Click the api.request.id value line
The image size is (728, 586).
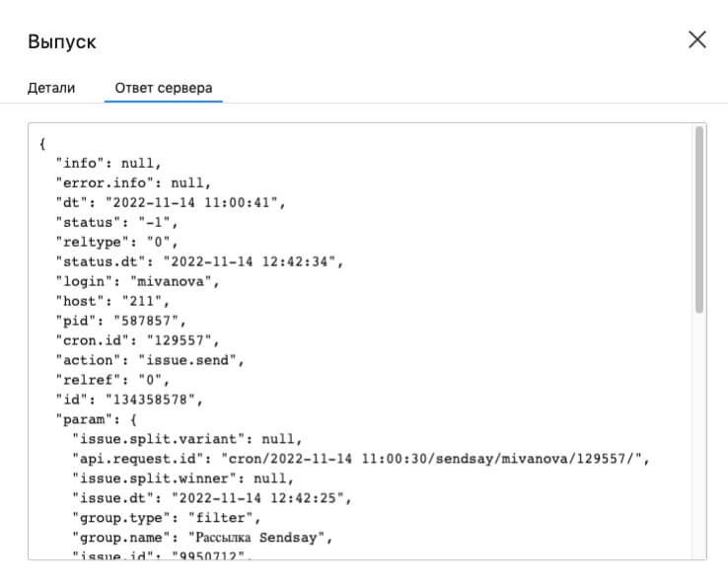[x=362, y=459]
